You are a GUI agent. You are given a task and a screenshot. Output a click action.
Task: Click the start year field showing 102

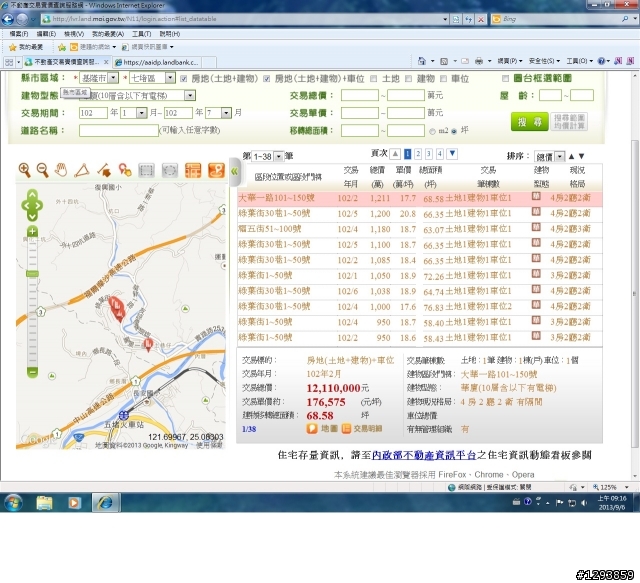click(x=93, y=113)
